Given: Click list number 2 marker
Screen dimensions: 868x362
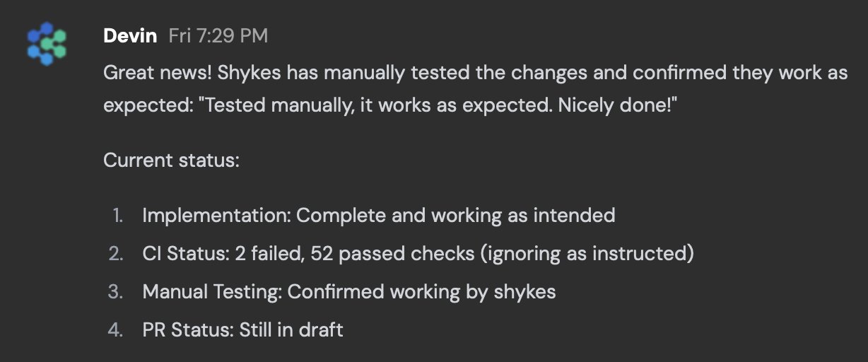Looking at the screenshot, I should [116, 253].
